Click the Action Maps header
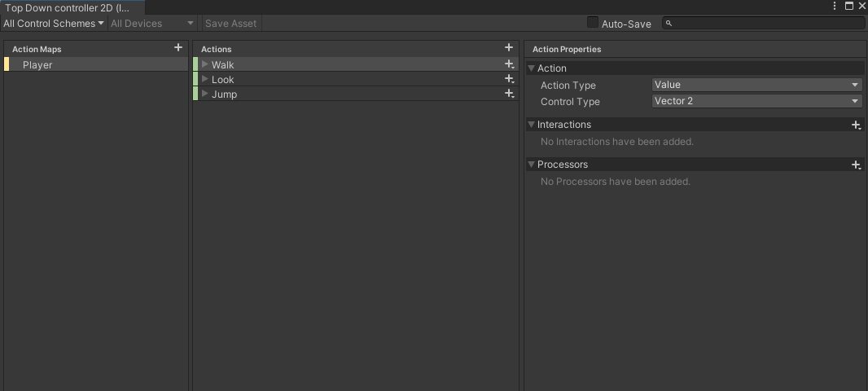Viewport: 868px width, 391px height. coord(37,50)
